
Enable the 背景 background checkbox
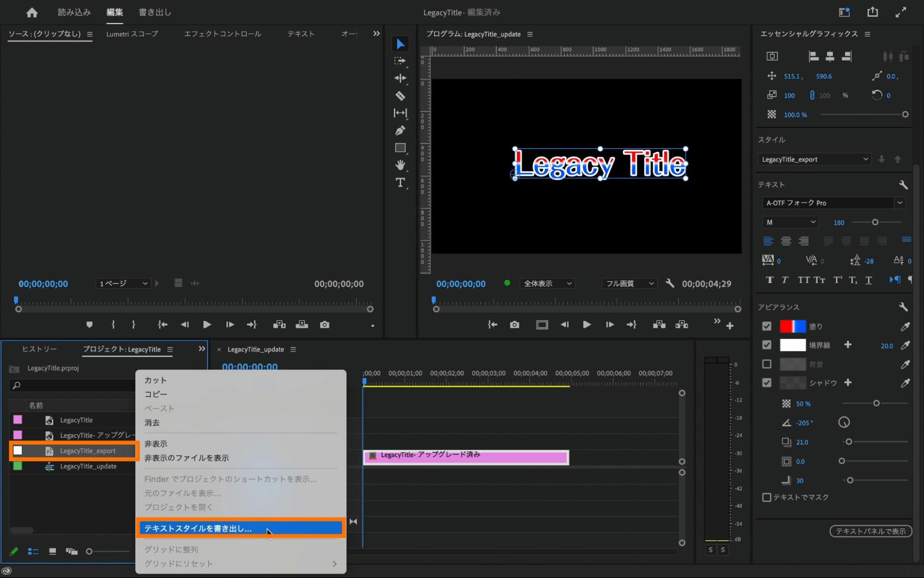pyautogui.click(x=767, y=364)
